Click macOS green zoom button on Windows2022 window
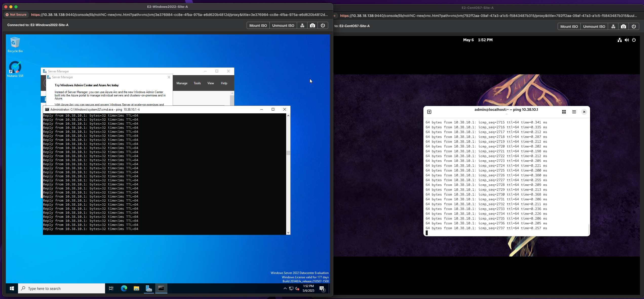644x299 pixels. click(16, 7)
